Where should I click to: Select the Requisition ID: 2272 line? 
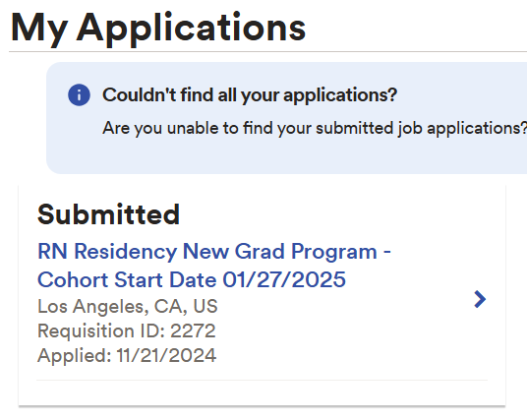coord(127,330)
